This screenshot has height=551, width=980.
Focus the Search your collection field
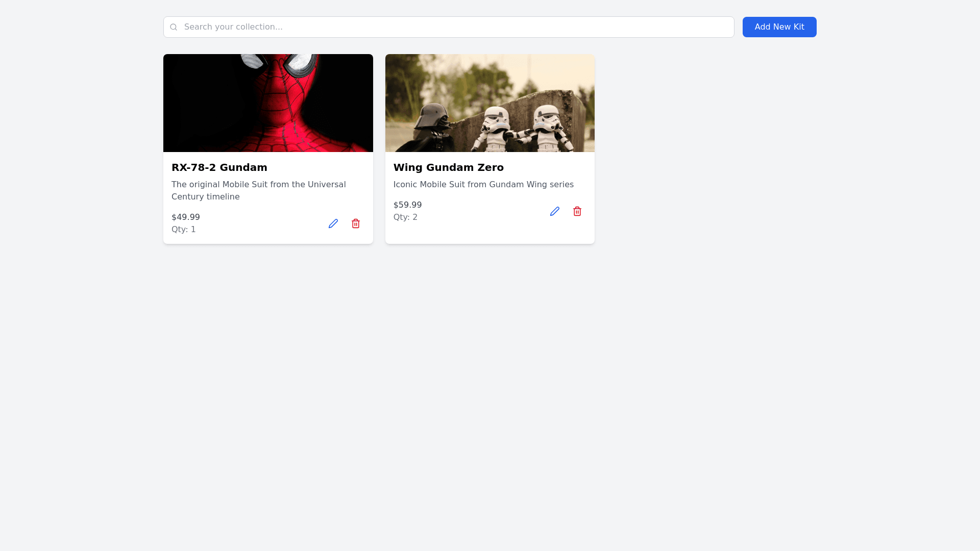[x=449, y=27]
